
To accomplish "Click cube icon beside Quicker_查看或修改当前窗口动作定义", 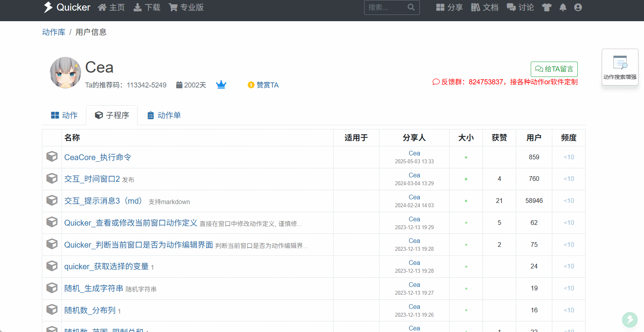I will pyautogui.click(x=52, y=222).
